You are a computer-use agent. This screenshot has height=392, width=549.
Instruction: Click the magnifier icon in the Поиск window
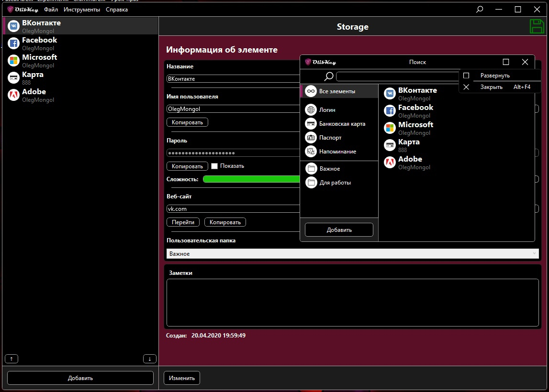[x=329, y=76]
